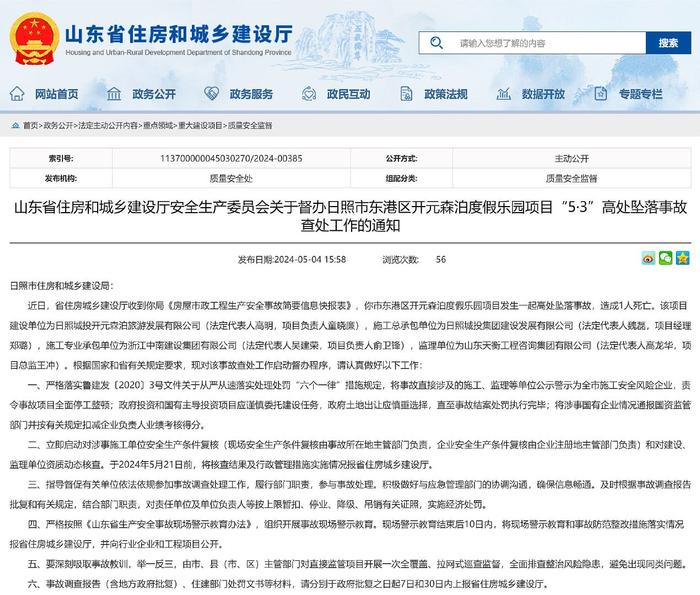This screenshot has height=595, width=700.
Task: Open 专题专栏 navigation item
Action: 640,94
